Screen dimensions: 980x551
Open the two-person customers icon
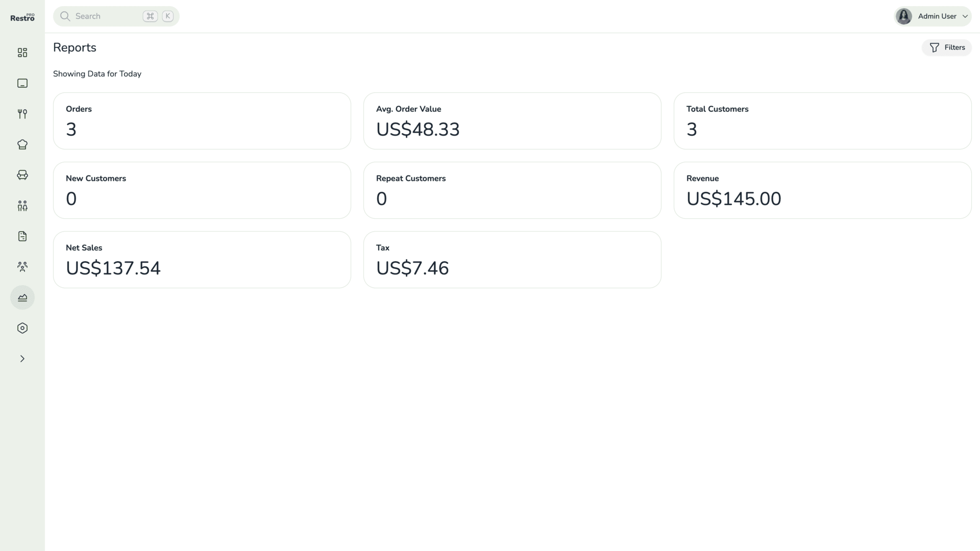[x=22, y=206]
